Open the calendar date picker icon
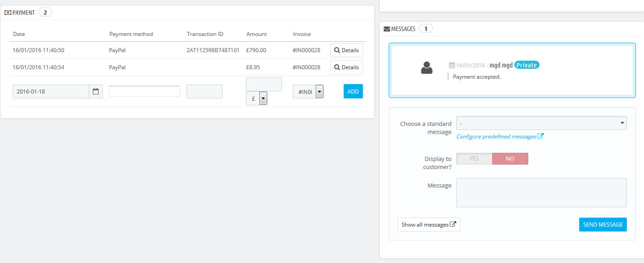Viewport: 644px width, 263px height. pos(95,91)
